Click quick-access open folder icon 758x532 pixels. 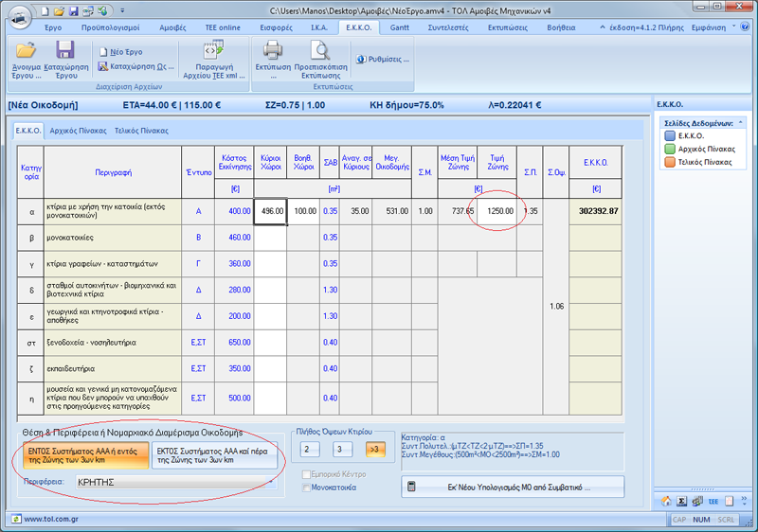(x=59, y=10)
